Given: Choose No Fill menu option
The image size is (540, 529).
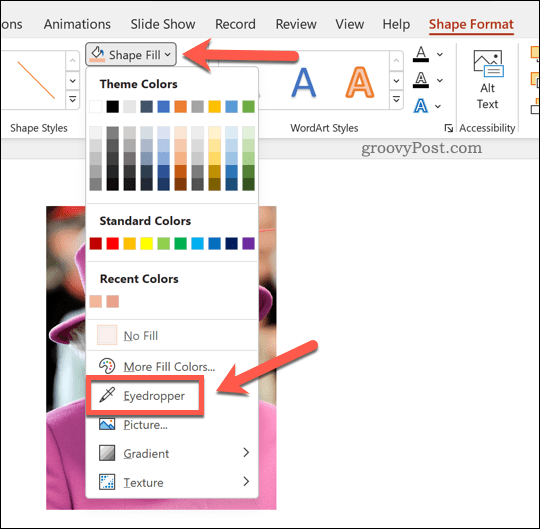Looking at the screenshot, I should pyautogui.click(x=172, y=335).
